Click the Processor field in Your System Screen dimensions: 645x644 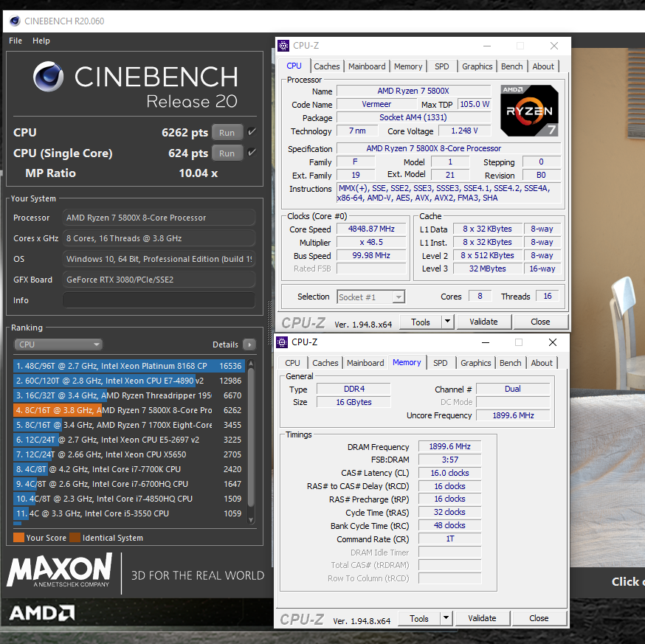[x=159, y=218]
